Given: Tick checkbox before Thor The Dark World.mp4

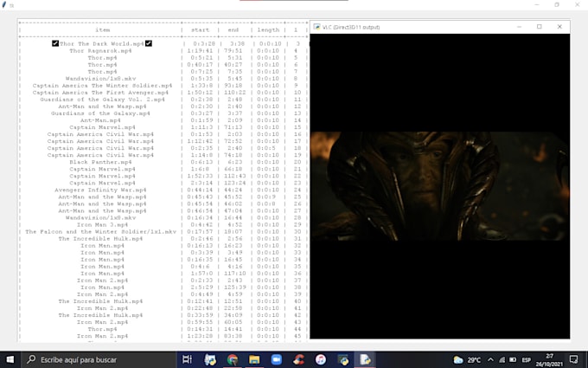Looking at the screenshot, I should (55, 43).
